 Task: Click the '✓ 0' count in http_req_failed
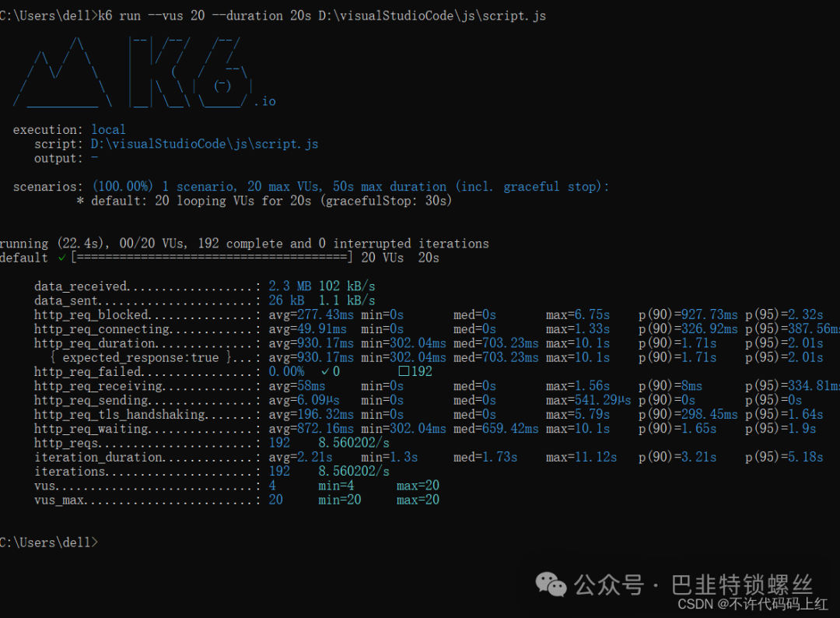331,372
